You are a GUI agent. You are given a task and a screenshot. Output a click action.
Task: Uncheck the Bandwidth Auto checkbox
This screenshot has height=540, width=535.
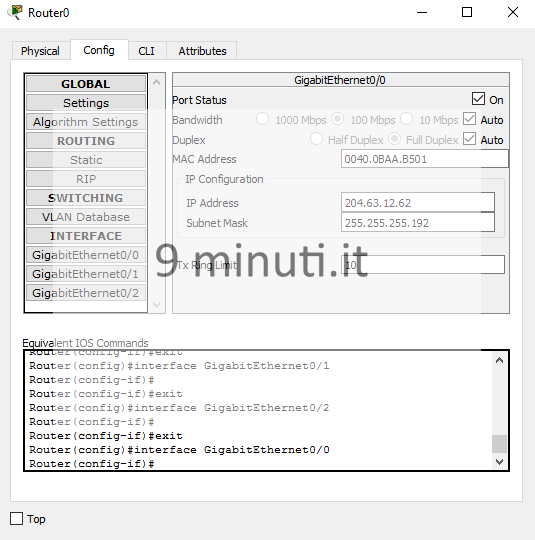(x=469, y=119)
